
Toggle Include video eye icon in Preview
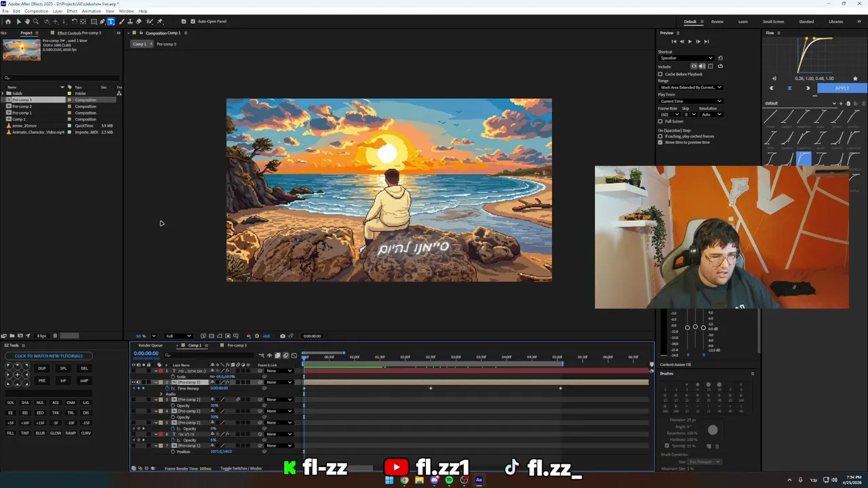pyautogui.click(x=694, y=66)
